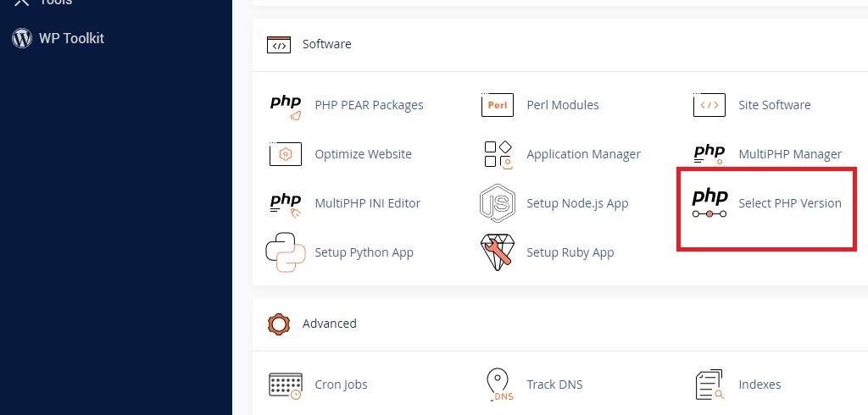Click the Site Software icon

tap(709, 105)
